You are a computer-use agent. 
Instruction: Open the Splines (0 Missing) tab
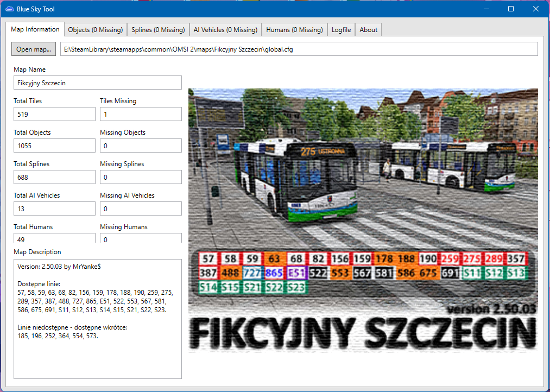(158, 30)
